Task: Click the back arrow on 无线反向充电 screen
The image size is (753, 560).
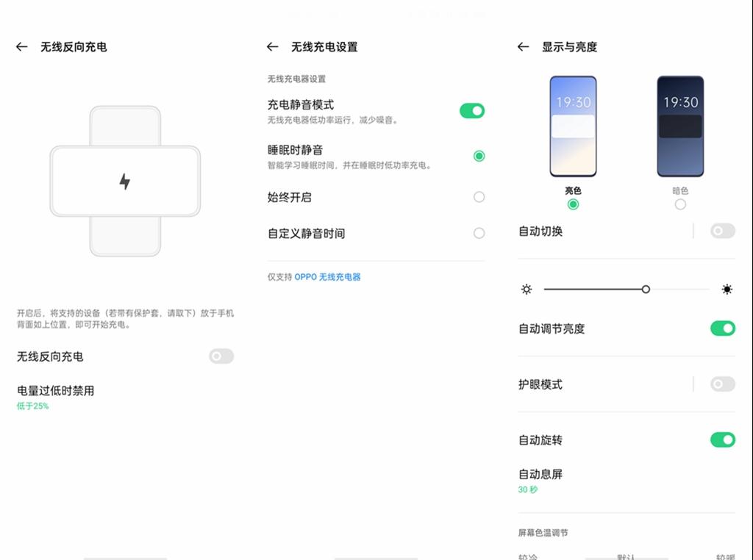Action: [x=21, y=46]
